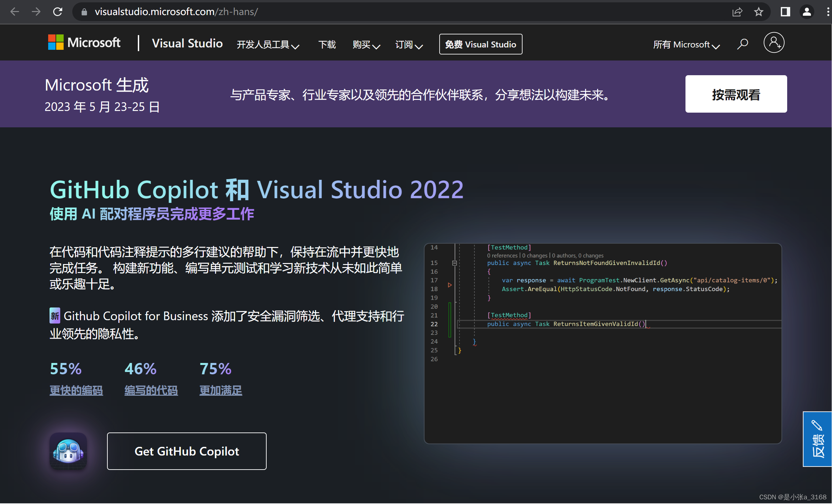The image size is (832, 504).
Task: Click the Get GitHub Copilot button
Action: 187,452
